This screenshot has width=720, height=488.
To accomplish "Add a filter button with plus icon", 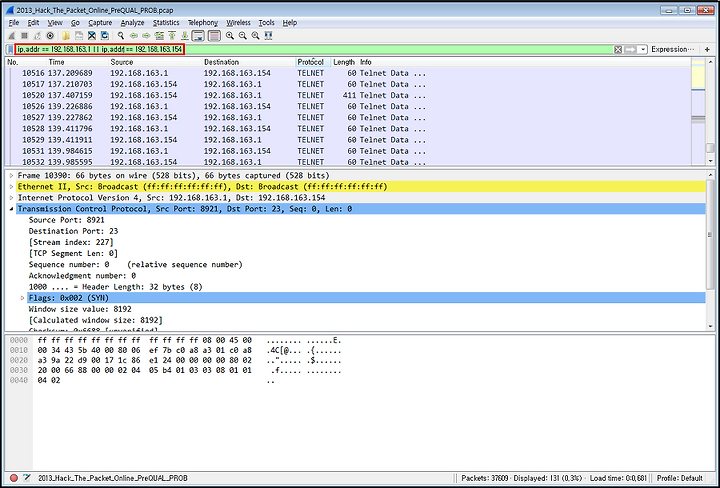I will pyautogui.click(x=707, y=50).
